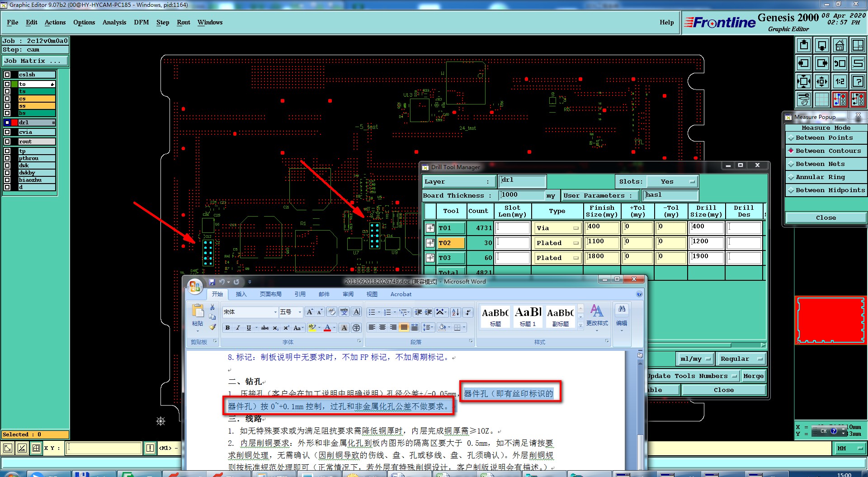Toggle the drl layer checkbox

point(7,123)
